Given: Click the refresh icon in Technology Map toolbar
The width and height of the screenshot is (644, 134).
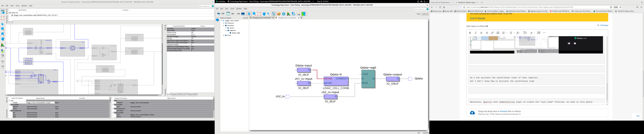Looking at the screenshot, I should pos(228,14).
